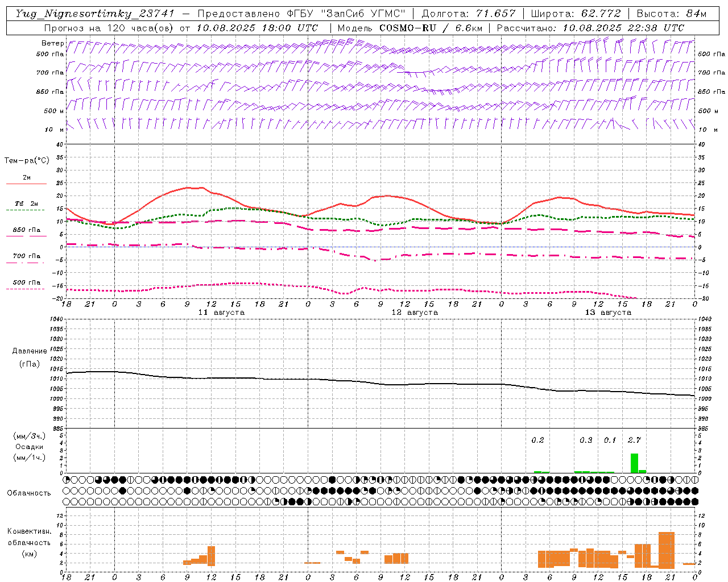728x582 pixels.
Task: Click the "(мм/3ч.)" precipitation unit label
Action: (x=30, y=436)
